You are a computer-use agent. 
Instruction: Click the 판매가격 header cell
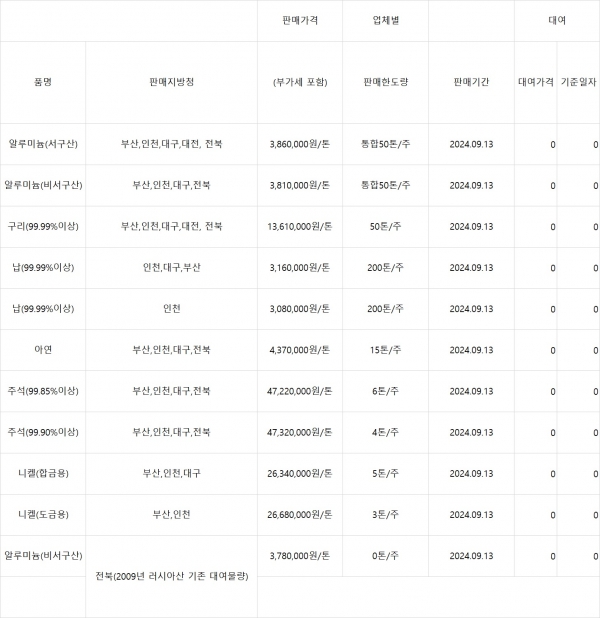tap(300, 20)
